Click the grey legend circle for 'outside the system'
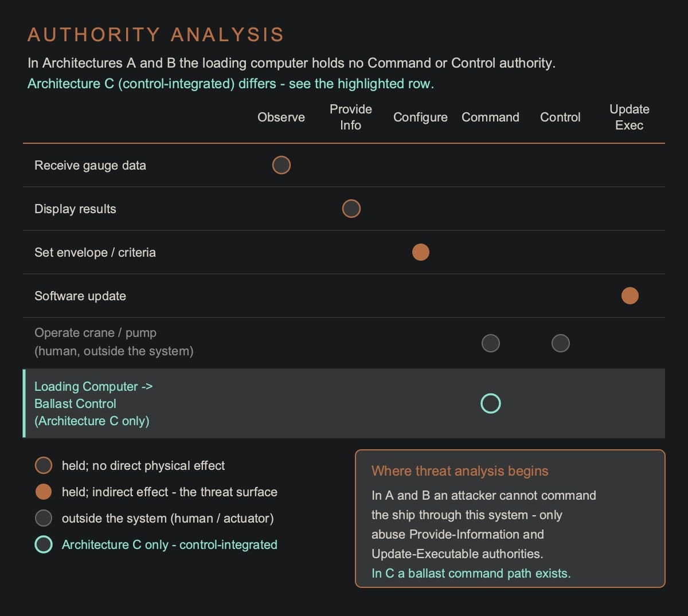This screenshot has width=688, height=616. pyautogui.click(x=44, y=518)
